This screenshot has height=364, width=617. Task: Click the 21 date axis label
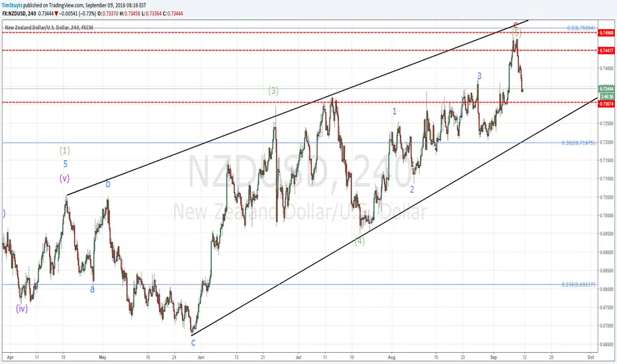263,357
